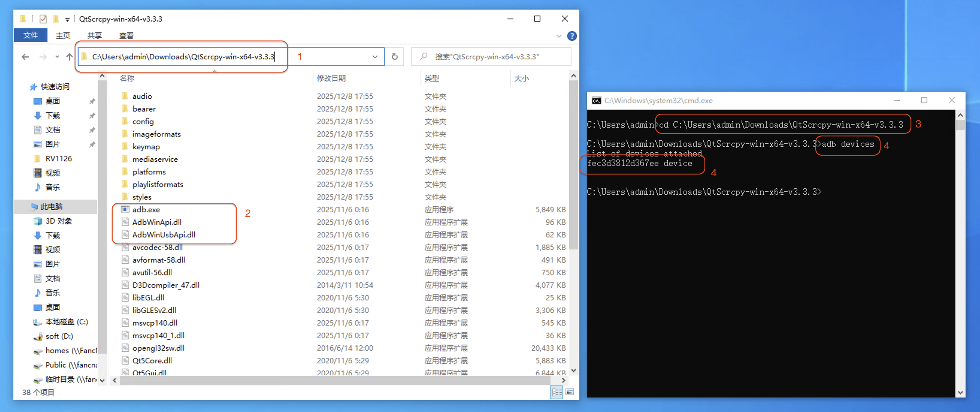Expand the address bar history dropdown
The image size is (980, 412).
[x=375, y=57]
